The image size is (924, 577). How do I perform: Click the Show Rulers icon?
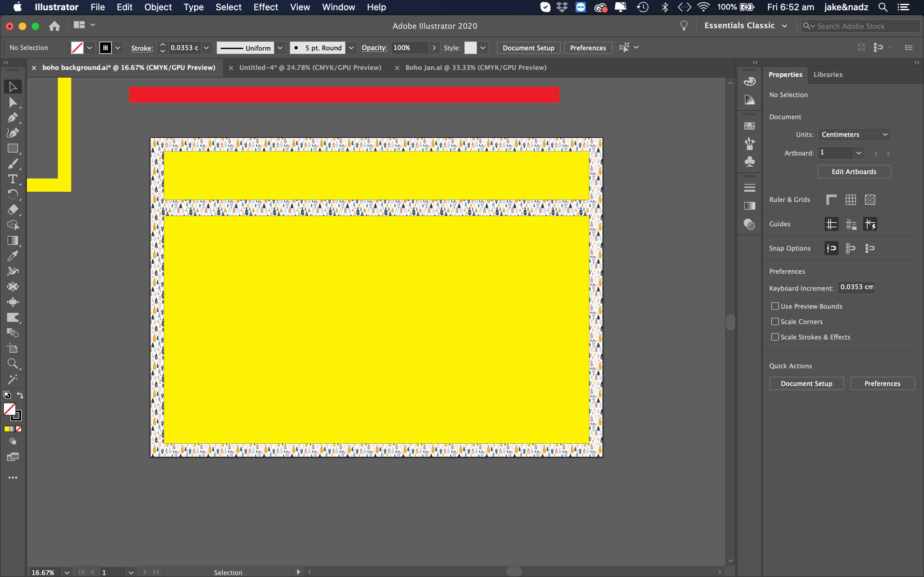click(831, 200)
